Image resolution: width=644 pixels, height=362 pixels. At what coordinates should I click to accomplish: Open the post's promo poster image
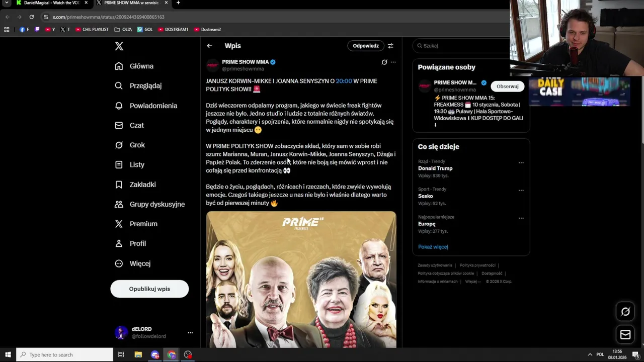pos(301,280)
